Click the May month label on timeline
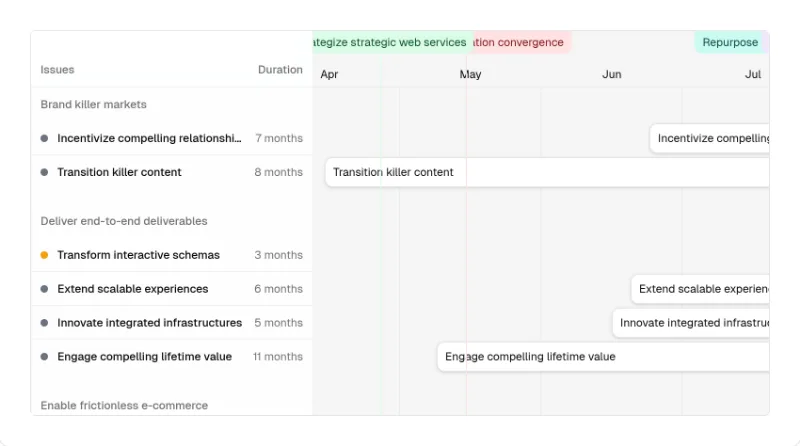The height and width of the screenshot is (446, 800). tap(470, 75)
